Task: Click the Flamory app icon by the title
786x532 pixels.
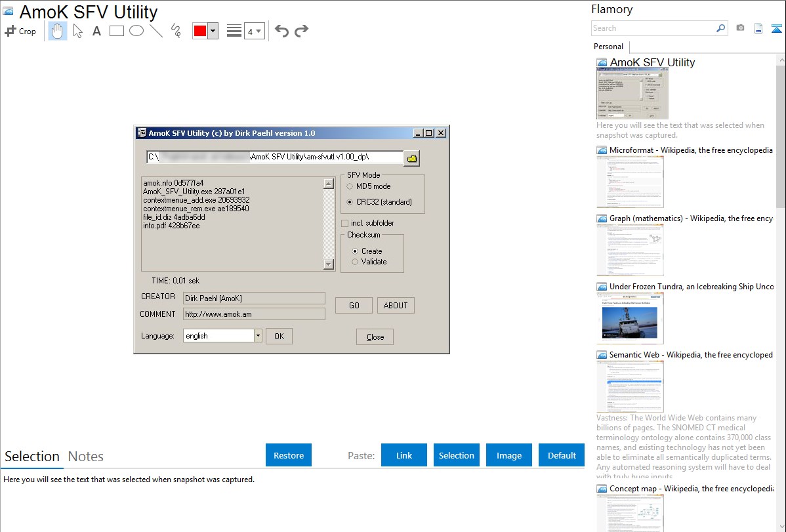Action: coord(8,12)
